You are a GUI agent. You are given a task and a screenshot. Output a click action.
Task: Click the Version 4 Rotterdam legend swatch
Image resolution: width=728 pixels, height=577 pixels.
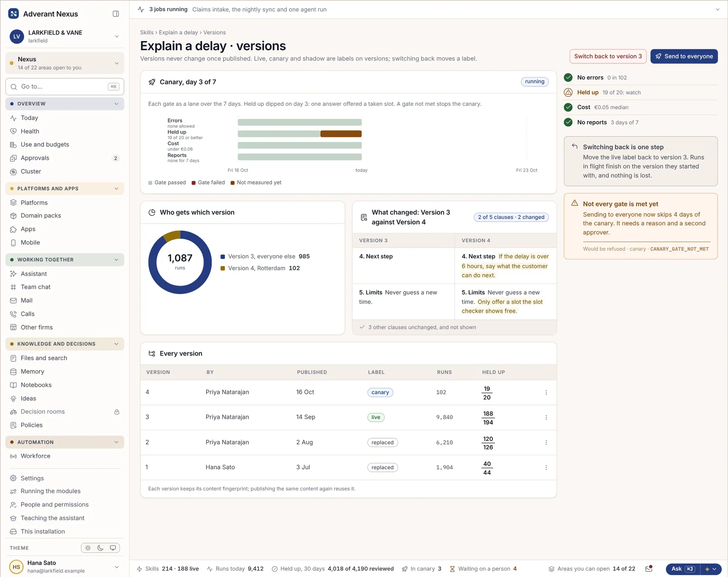tap(223, 268)
